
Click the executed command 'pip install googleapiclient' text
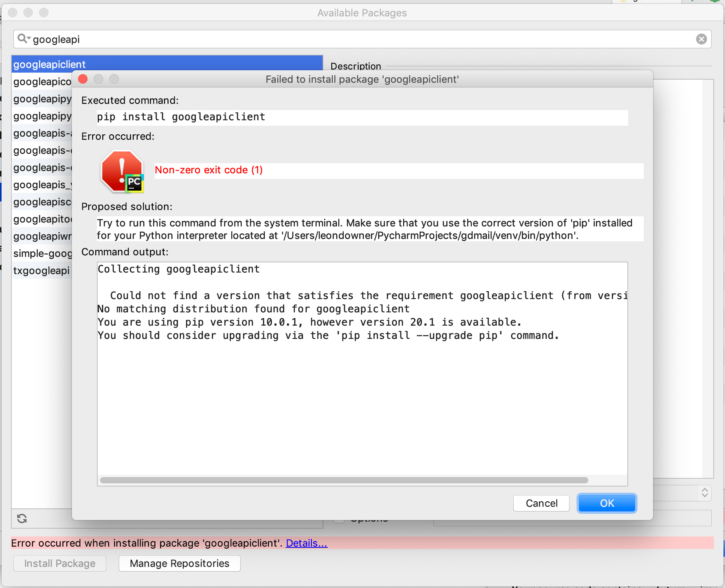pyautogui.click(x=181, y=117)
